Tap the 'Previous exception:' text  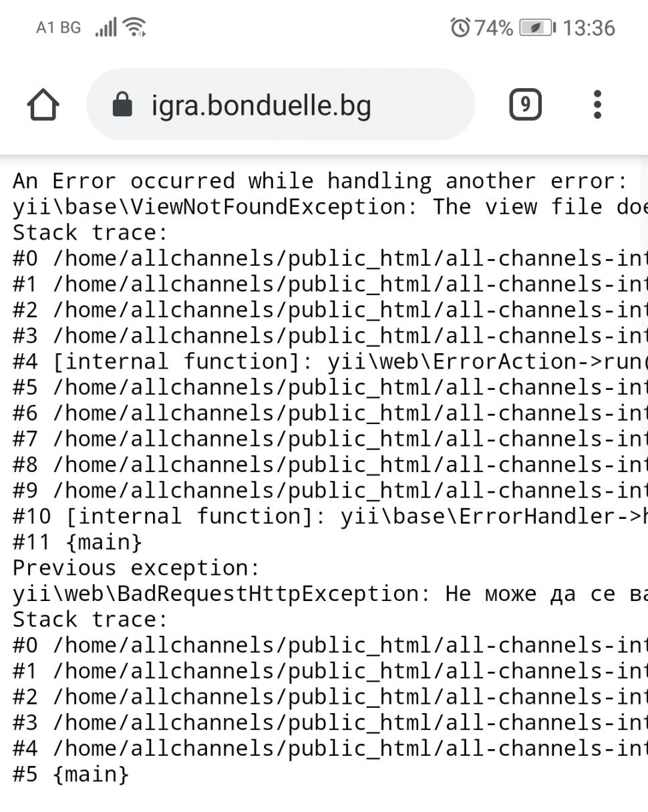[x=136, y=568]
